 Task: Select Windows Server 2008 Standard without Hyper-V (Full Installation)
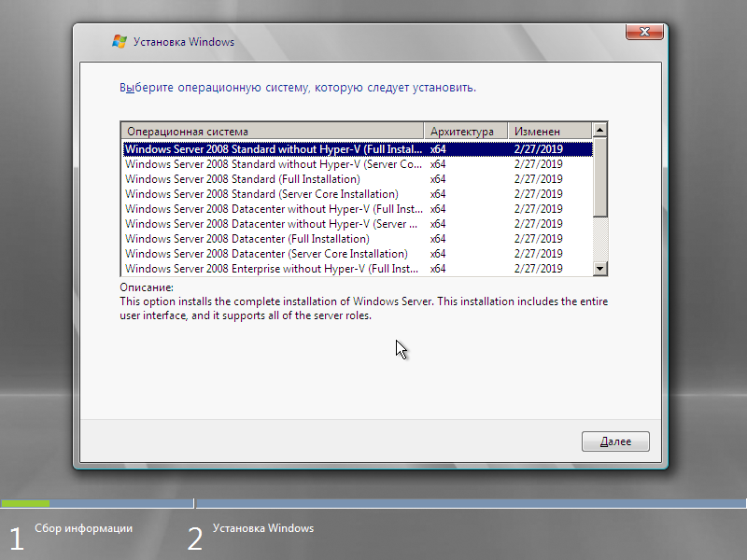click(358, 149)
